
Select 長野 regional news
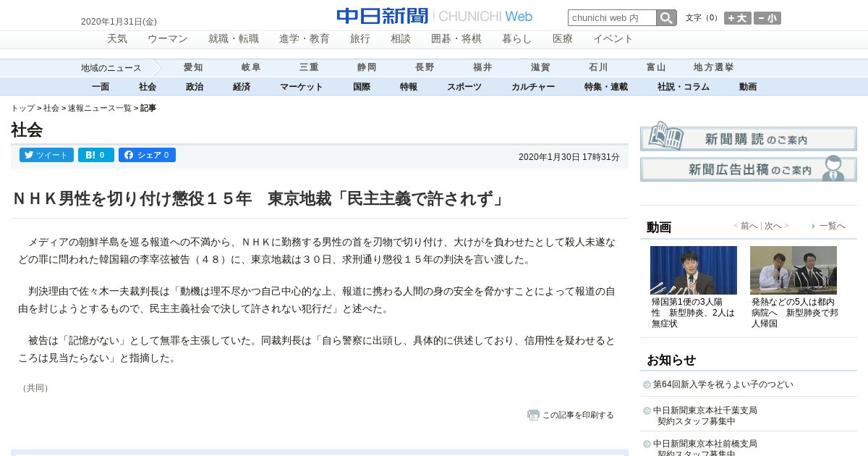[x=425, y=67]
